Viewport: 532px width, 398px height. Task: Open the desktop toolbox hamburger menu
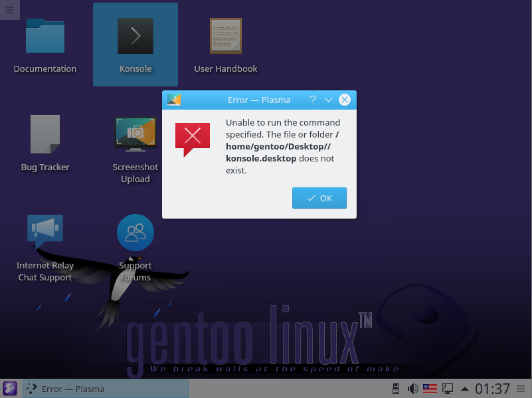[10, 10]
